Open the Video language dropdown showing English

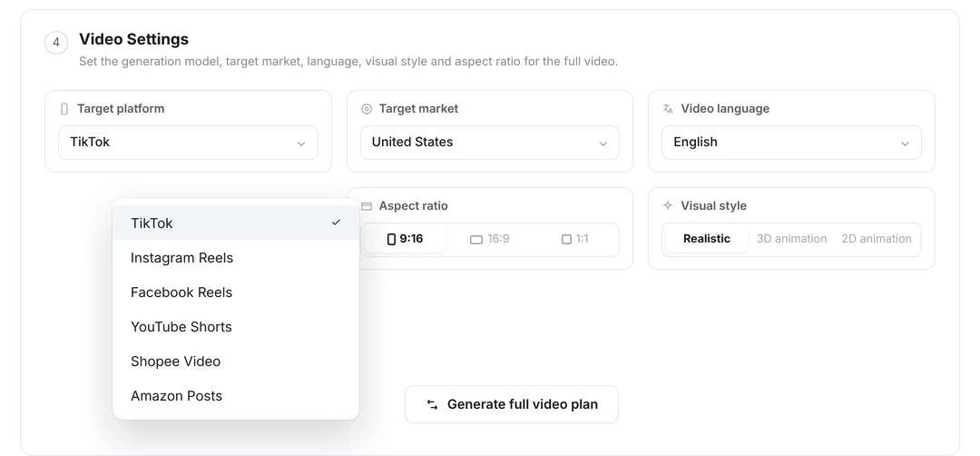[x=791, y=143]
